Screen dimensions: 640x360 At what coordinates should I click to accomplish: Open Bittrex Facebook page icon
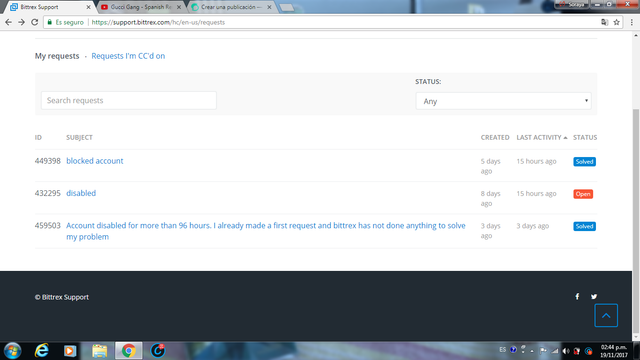pos(577,297)
